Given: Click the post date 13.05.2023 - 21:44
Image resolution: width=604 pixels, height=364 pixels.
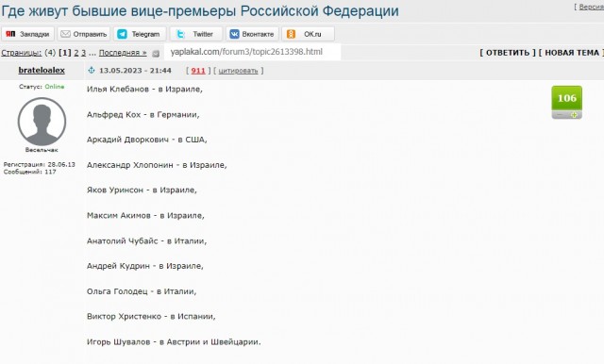Looking at the screenshot, I should click(135, 71).
